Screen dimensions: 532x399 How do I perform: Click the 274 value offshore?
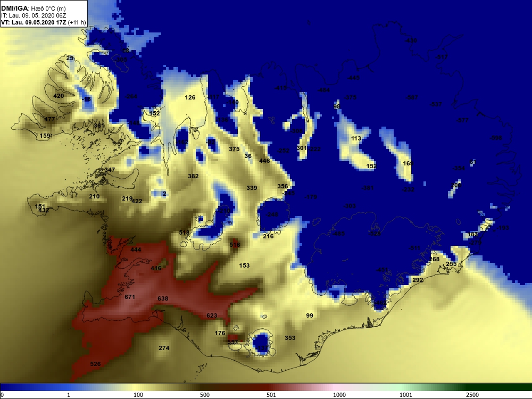[164, 348]
